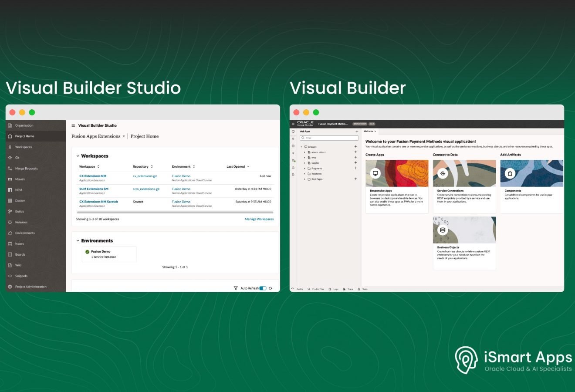Click refresh icon right of Auto Refresh toggle
The height and width of the screenshot is (392, 575).
click(271, 288)
